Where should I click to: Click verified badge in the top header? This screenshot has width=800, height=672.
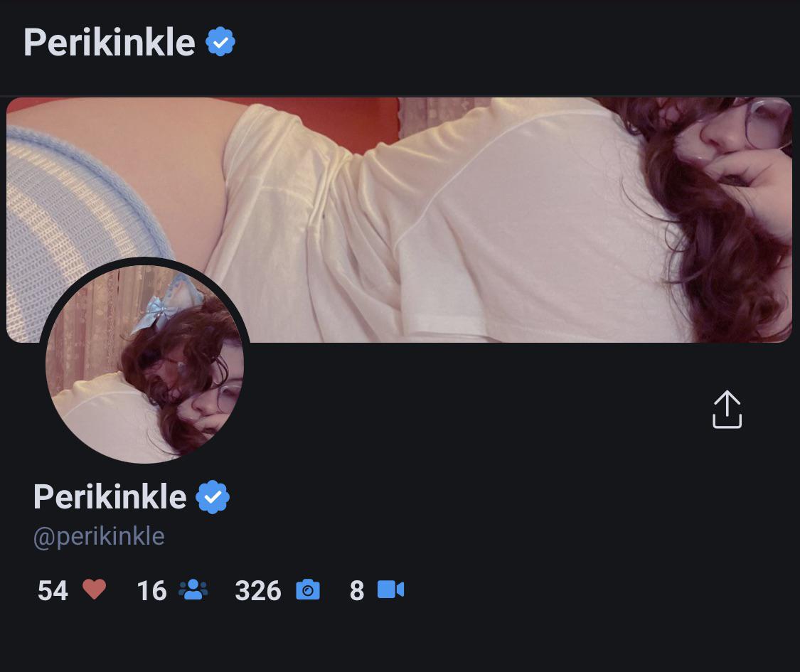click(x=220, y=43)
